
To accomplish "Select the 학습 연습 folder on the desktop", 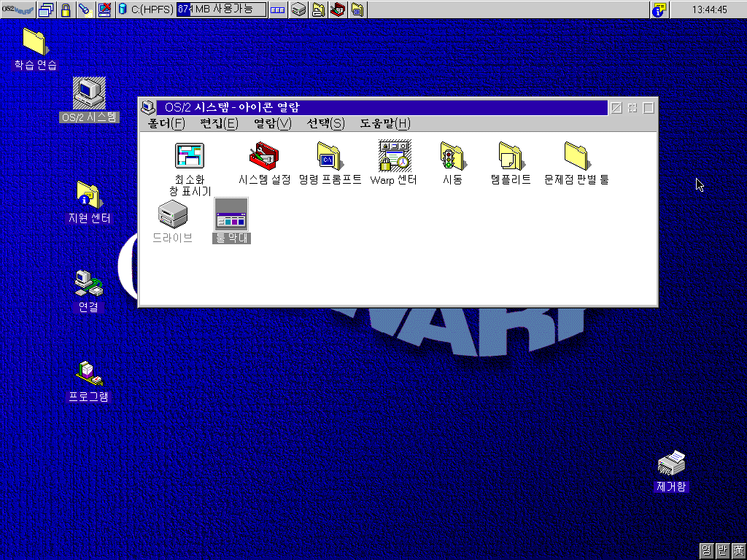I will tap(35, 50).
